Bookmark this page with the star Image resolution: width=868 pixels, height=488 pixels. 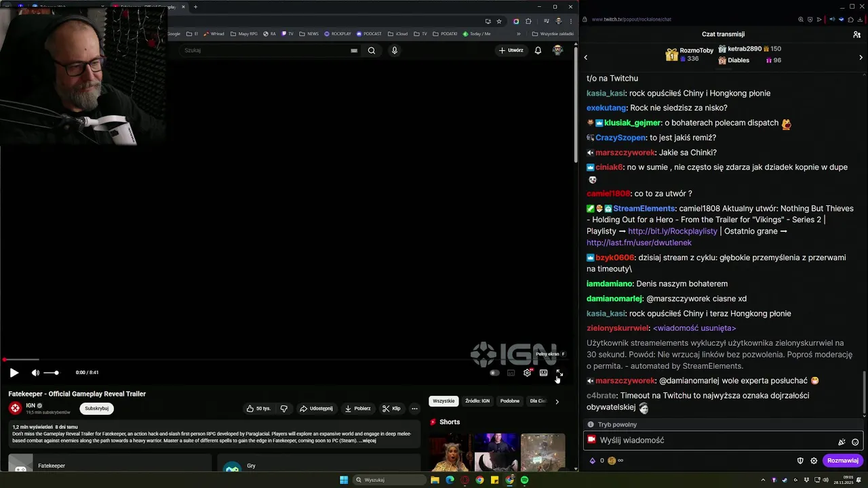[x=499, y=21]
